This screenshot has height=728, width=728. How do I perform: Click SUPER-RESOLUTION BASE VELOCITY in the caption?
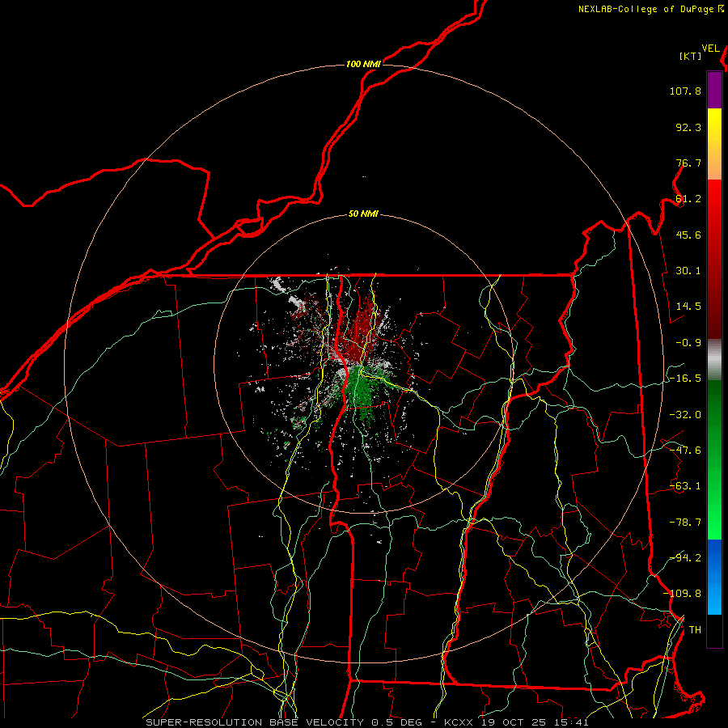point(255,722)
